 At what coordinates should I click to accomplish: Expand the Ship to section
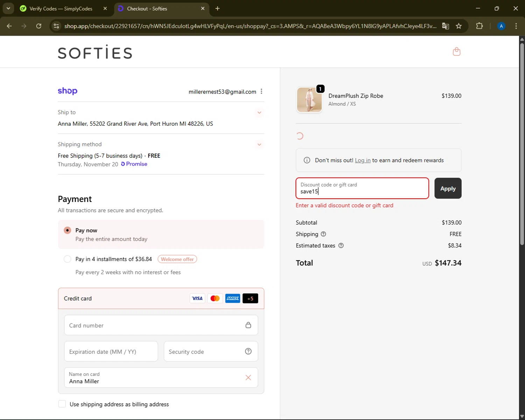(x=259, y=113)
